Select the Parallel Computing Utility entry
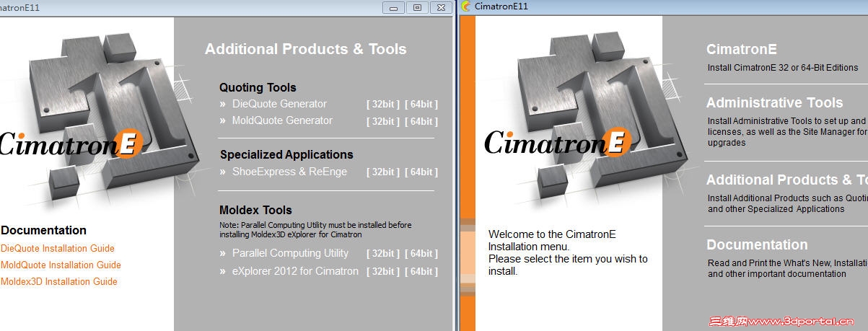 pyautogui.click(x=290, y=253)
